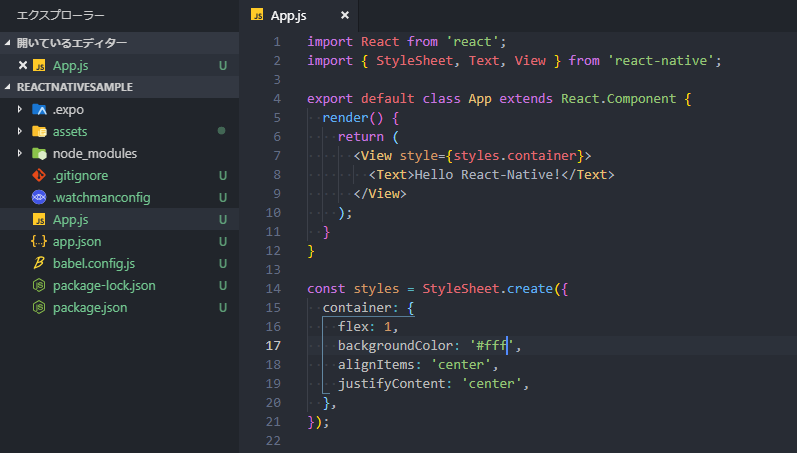Viewport: 797px width, 453px height.
Task: Collapse the open editors section arrow
Action: pos(8,43)
